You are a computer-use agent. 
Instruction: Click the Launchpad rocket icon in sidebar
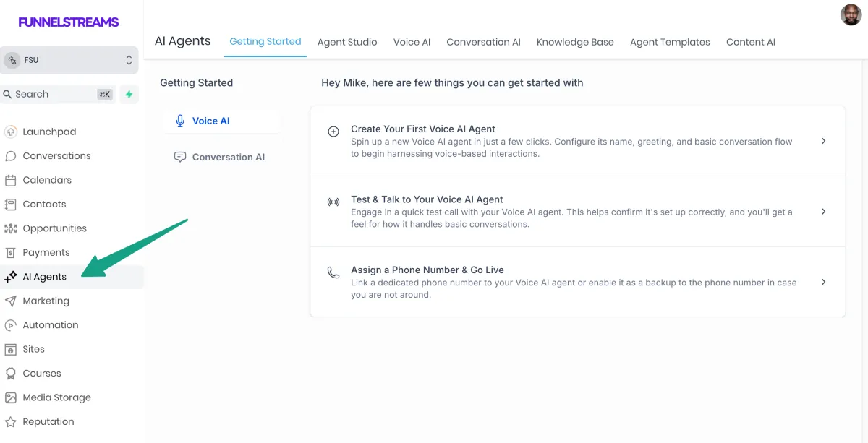coord(10,132)
